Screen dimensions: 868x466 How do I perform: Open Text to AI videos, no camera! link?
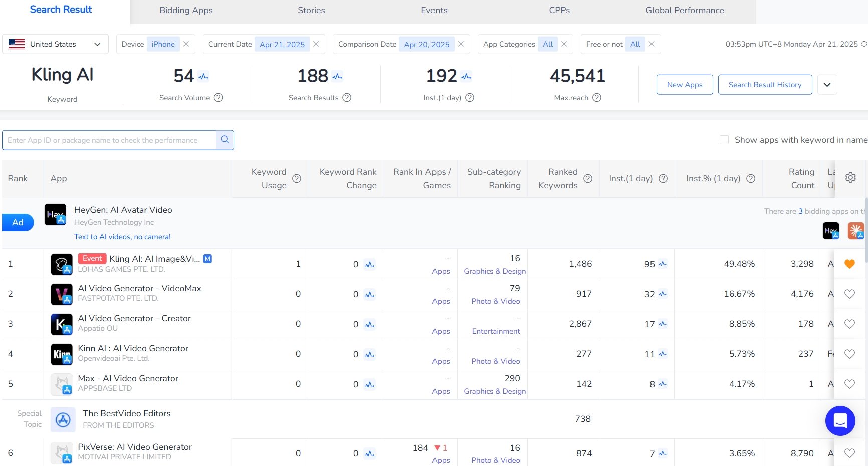(x=122, y=237)
